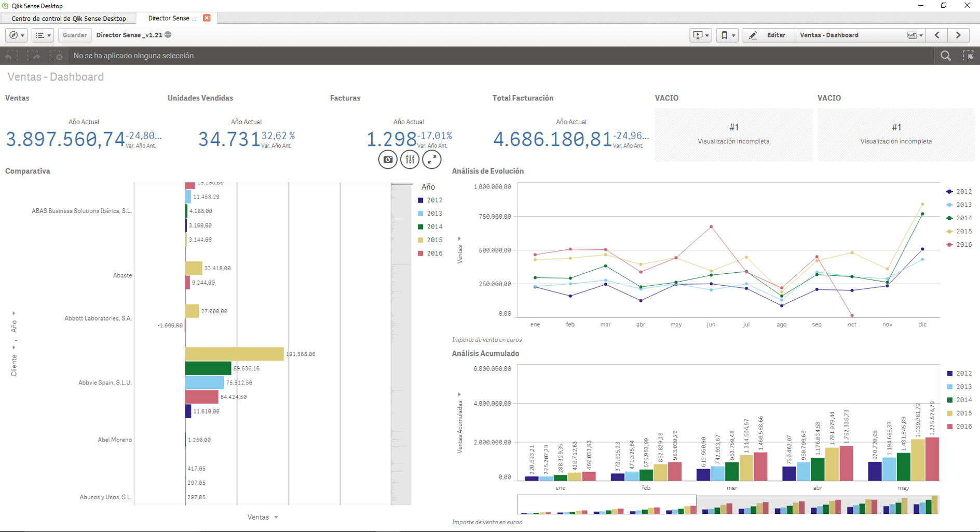Select Abusos y Usos, S.L. label

pos(106,497)
